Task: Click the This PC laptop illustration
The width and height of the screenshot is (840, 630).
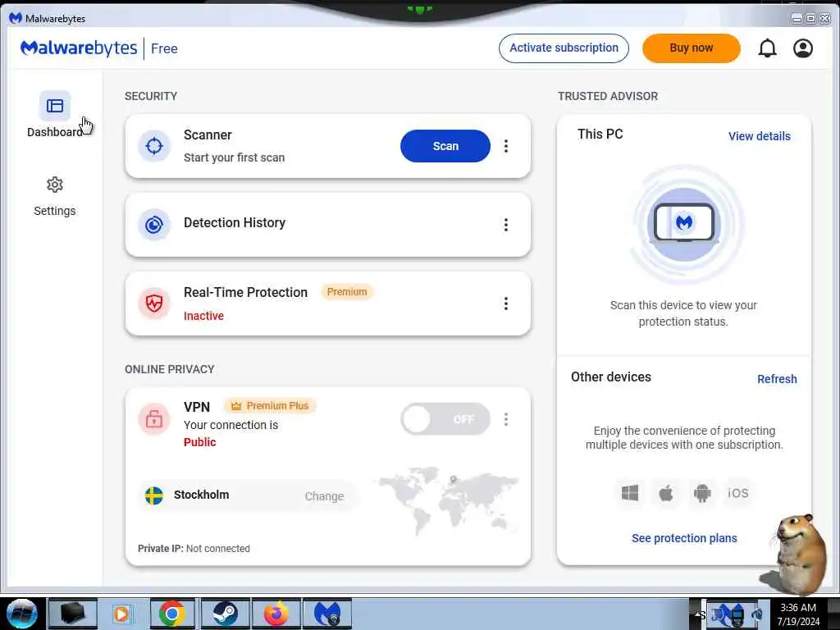Action: pyautogui.click(x=683, y=223)
